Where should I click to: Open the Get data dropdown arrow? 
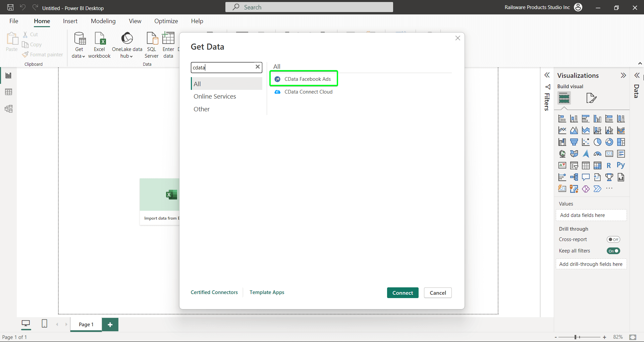(x=83, y=56)
